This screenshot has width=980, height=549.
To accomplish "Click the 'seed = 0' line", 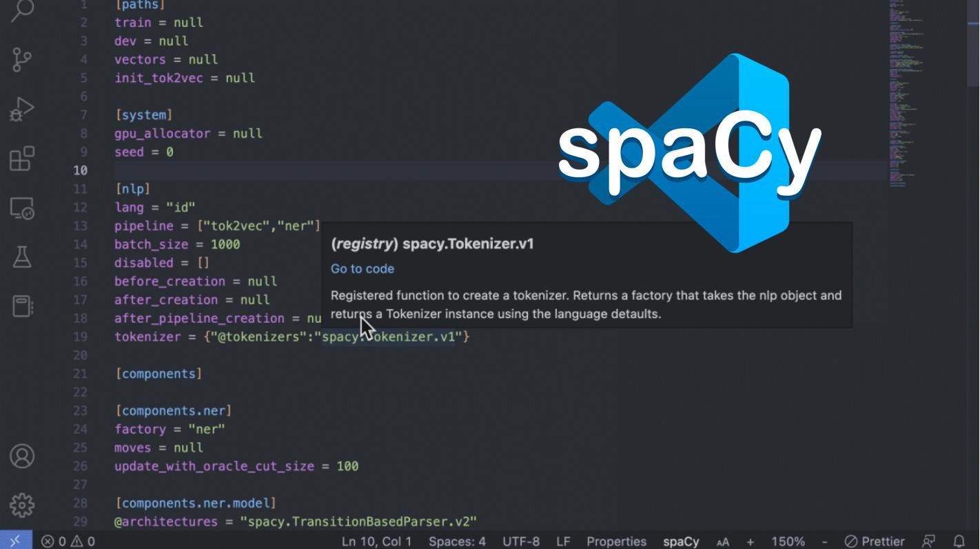I will 144,152.
